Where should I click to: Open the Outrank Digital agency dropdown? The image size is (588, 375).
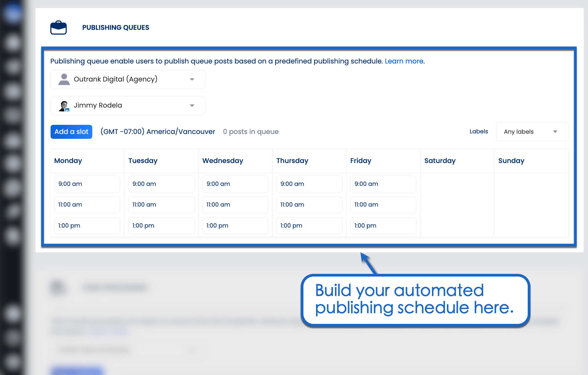coord(192,79)
